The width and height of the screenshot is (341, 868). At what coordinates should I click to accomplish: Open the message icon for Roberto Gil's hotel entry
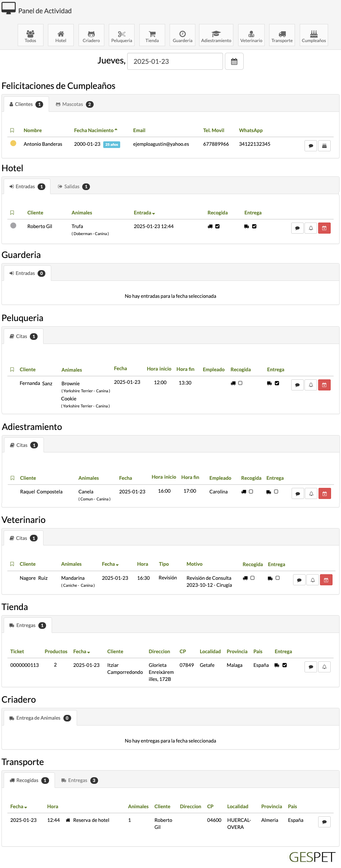pyautogui.click(x=297, y=228)
